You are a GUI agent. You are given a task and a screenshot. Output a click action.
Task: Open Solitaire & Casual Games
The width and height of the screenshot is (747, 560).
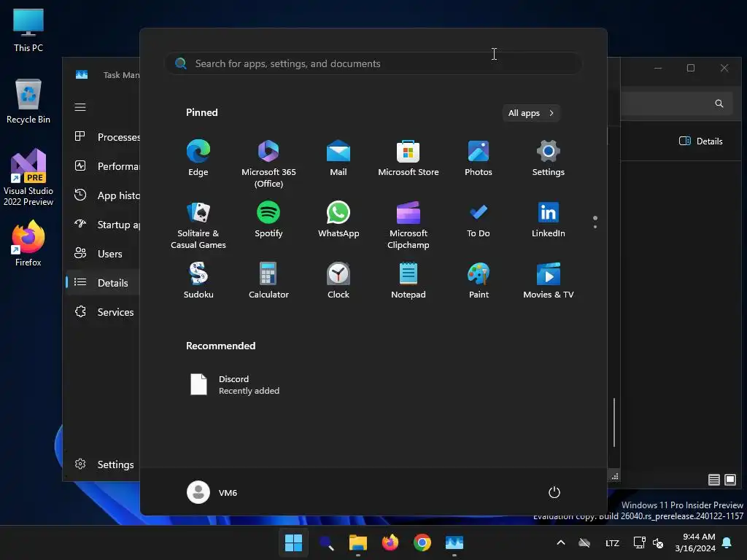coord(198,225)
